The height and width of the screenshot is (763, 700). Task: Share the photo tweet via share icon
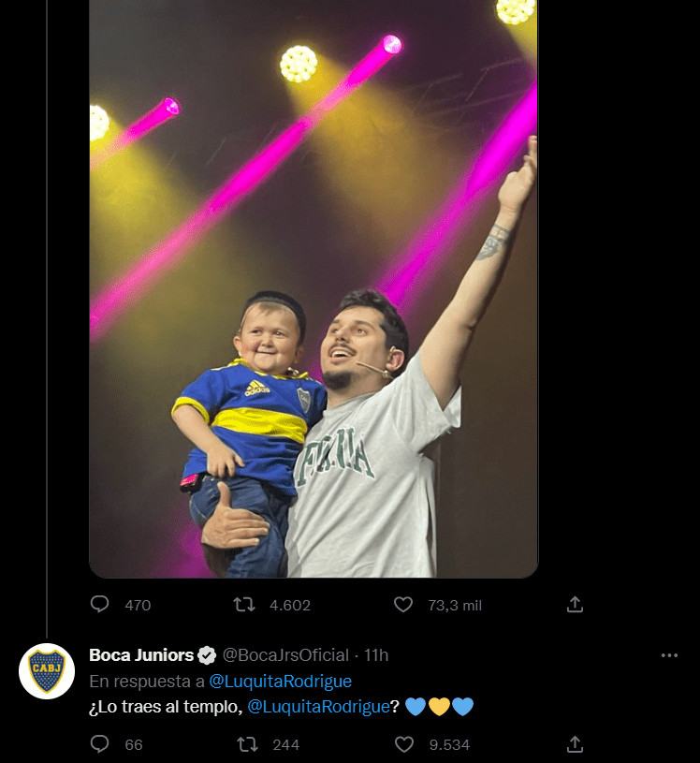[x=576, y=605]
